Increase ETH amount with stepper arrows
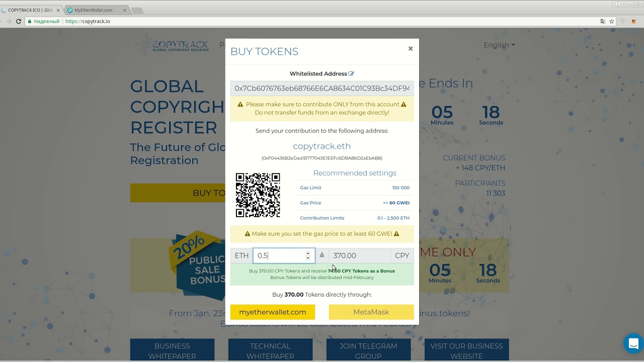644x362 pixels. 308,253
